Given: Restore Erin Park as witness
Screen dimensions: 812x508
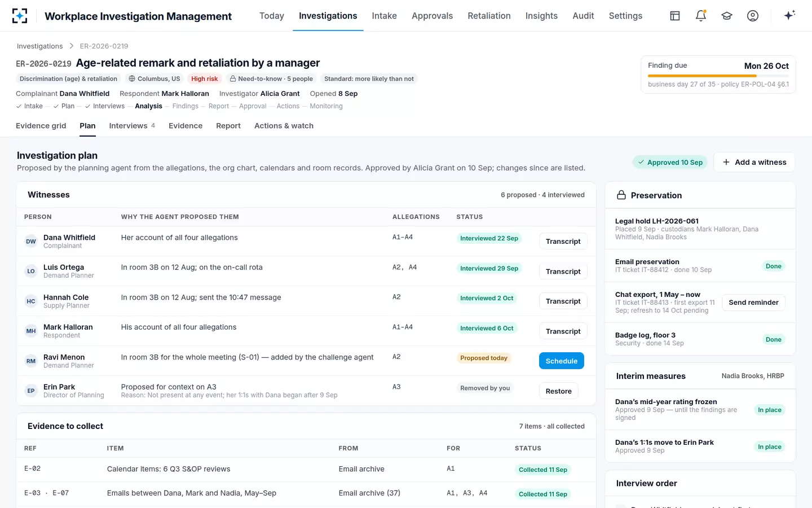Looking at the screenshot, I should (x=558, y=391).
